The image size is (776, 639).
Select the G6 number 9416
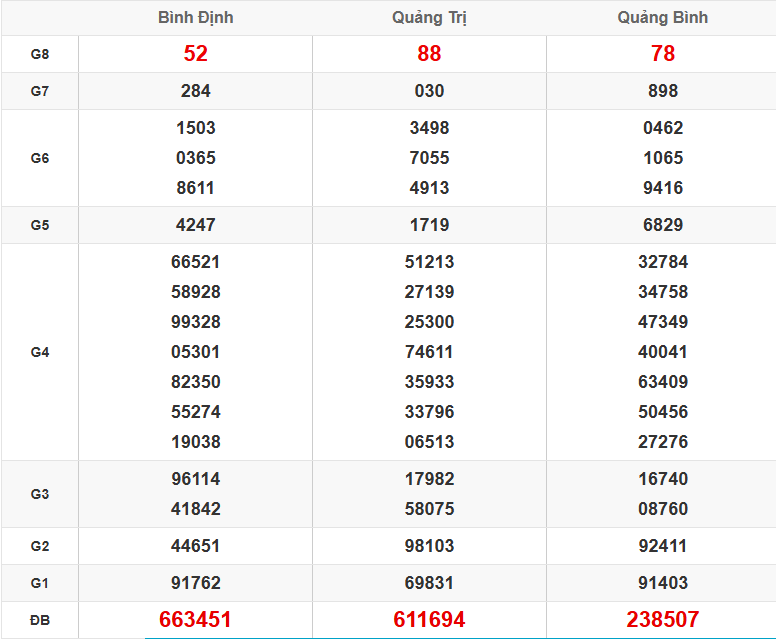pyautogui.click(x=662, y=188)
